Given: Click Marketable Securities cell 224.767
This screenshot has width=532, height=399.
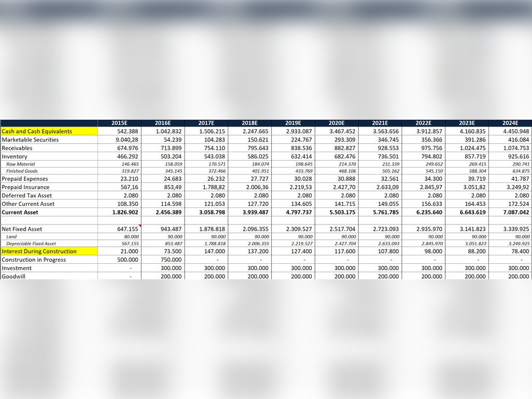Looking at the screenshot, I should (301, 140).
